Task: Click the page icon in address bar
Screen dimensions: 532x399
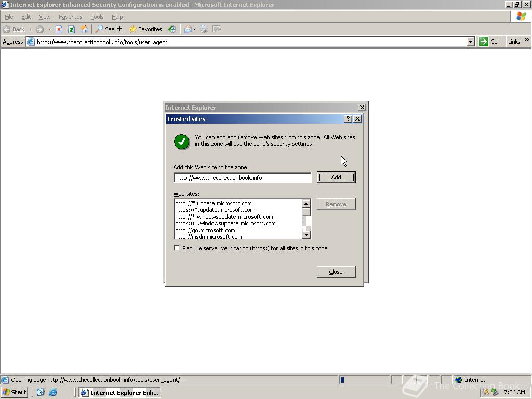Action: (31, 42)
